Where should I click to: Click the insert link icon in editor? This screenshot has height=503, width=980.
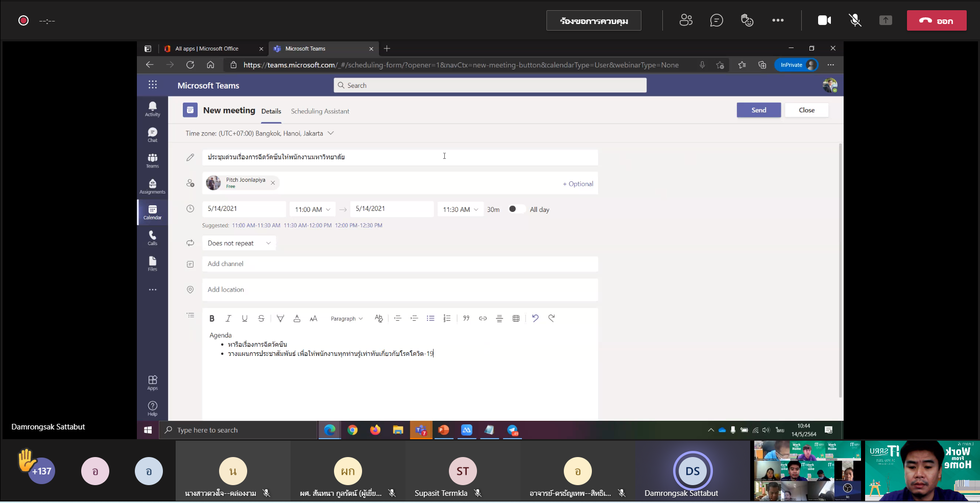pos(483,319)
